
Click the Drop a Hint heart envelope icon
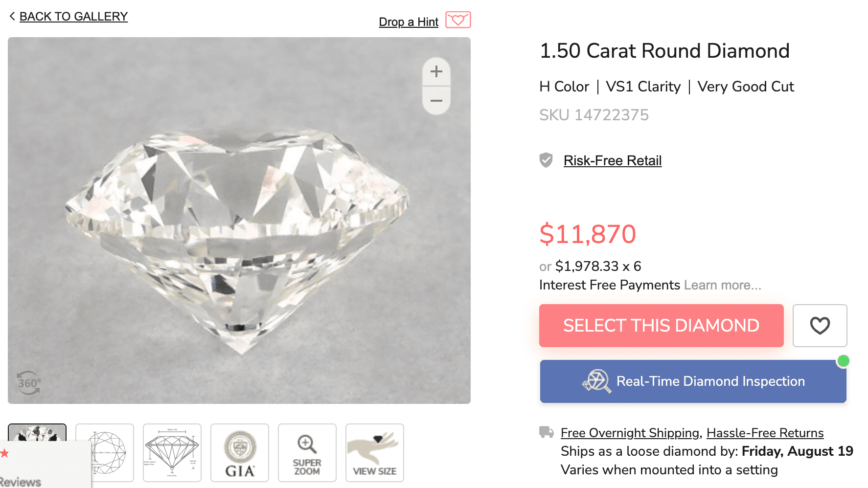tap(458, 20)
